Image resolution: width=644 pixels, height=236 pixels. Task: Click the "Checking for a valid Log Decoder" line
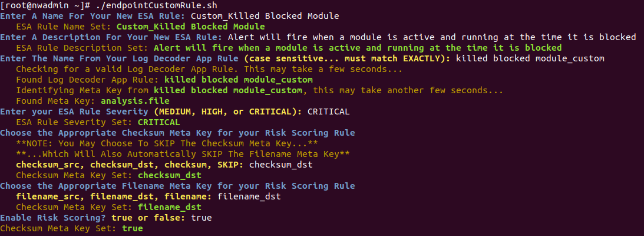[x=209, y=69]
